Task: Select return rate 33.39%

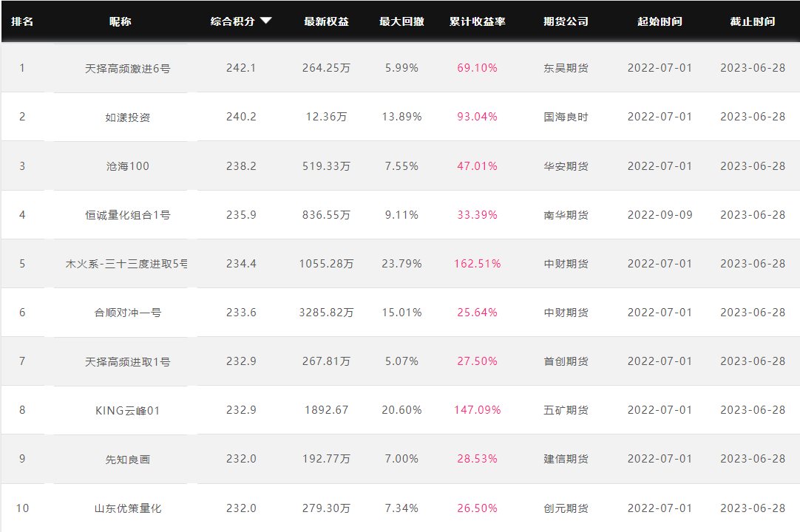Action: pyautogui.click(x=477, y=215)
